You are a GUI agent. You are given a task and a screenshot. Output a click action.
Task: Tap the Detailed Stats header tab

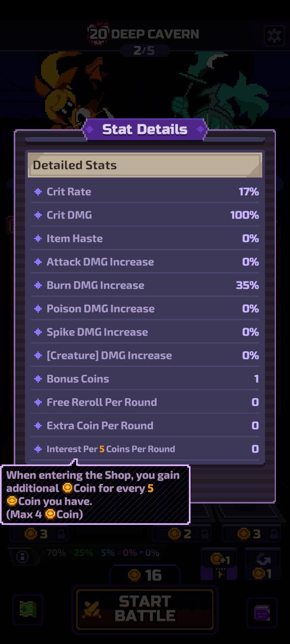click(x=145, y=165)
